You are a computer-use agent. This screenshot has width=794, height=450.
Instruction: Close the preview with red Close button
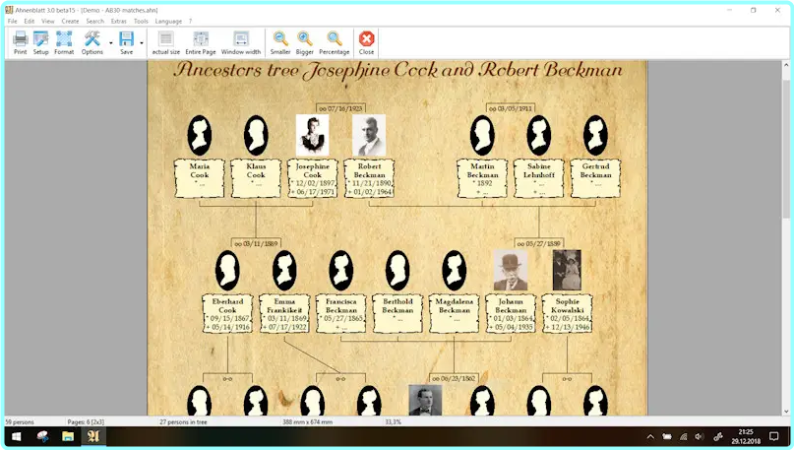(367, 40)
